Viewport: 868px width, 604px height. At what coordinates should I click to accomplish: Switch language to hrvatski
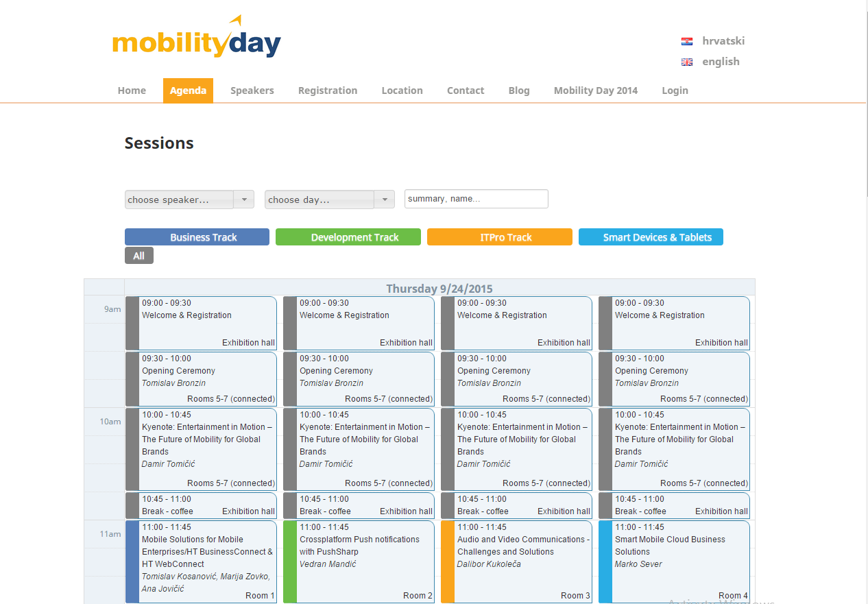click(723, 41)
